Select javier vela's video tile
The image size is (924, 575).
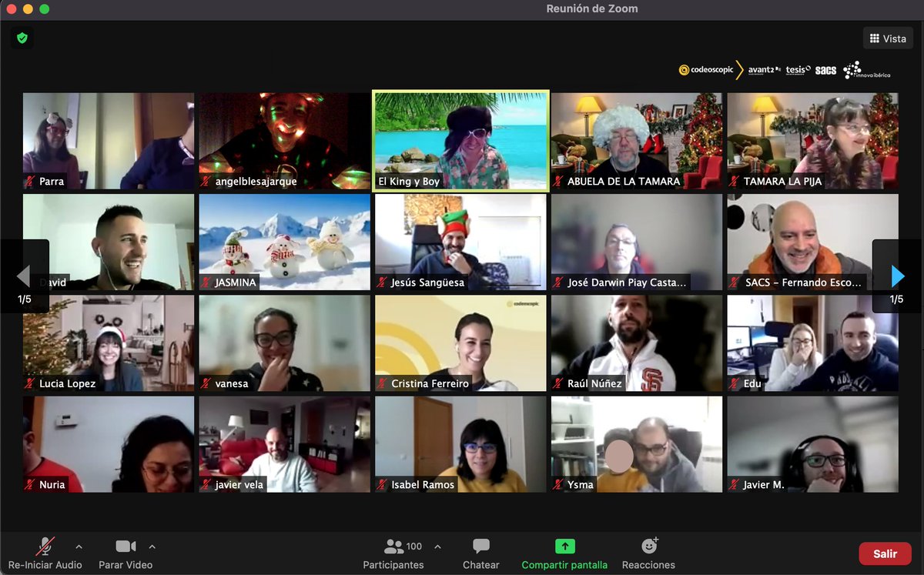[285, 444]
